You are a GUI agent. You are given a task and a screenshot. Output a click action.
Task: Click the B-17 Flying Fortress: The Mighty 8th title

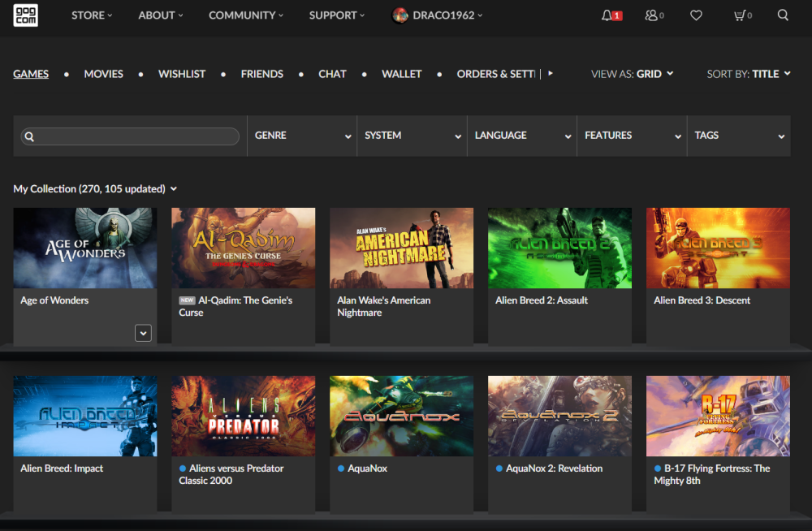pos(712,474)
